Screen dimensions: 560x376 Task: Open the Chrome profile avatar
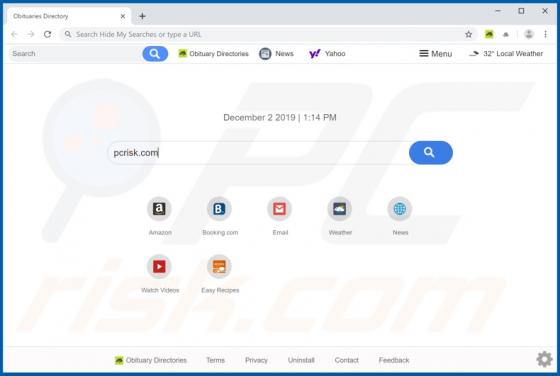[x=529, y=34]
